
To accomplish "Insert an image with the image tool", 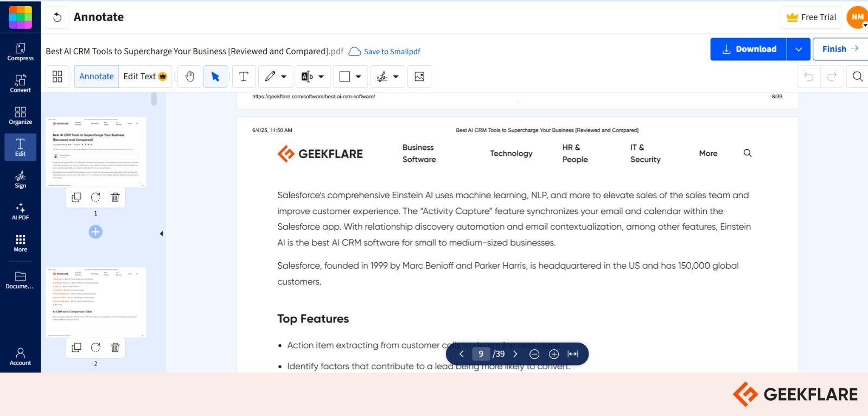I will tap(419, 77).
